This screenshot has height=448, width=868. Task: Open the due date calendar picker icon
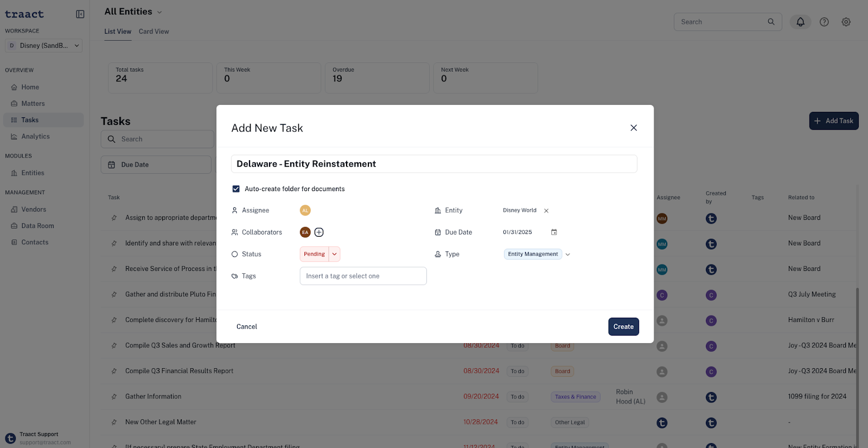tap(554, 232)
